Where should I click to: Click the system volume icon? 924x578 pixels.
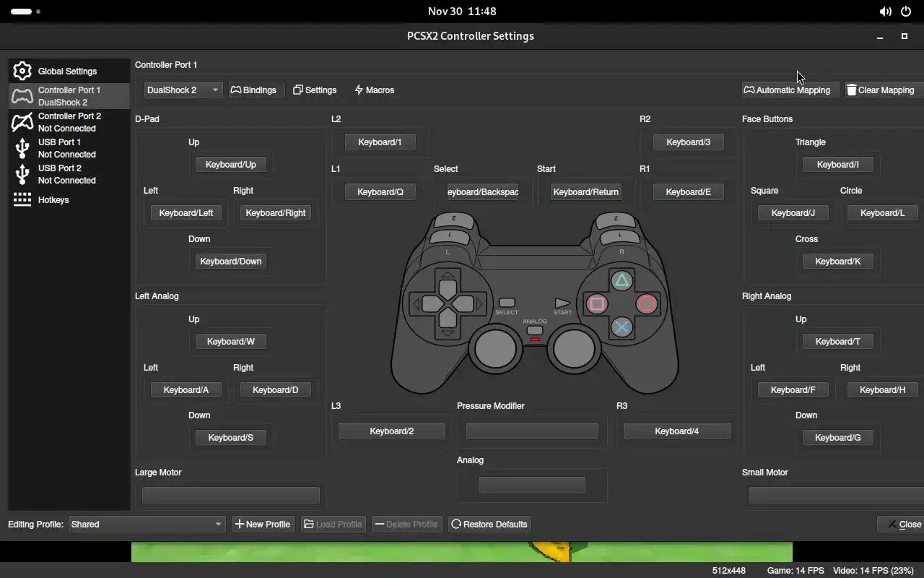(885, 12)
